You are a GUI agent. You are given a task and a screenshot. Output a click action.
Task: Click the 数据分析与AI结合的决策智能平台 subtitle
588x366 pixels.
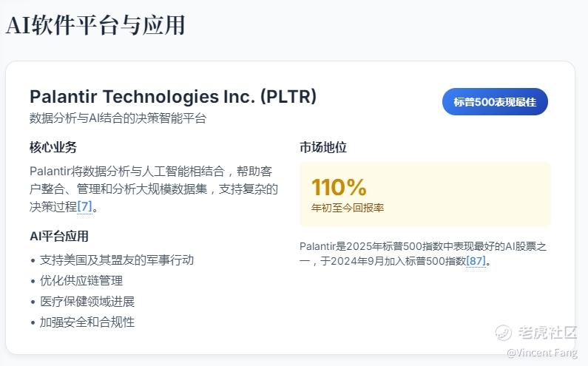coord(118,118)
